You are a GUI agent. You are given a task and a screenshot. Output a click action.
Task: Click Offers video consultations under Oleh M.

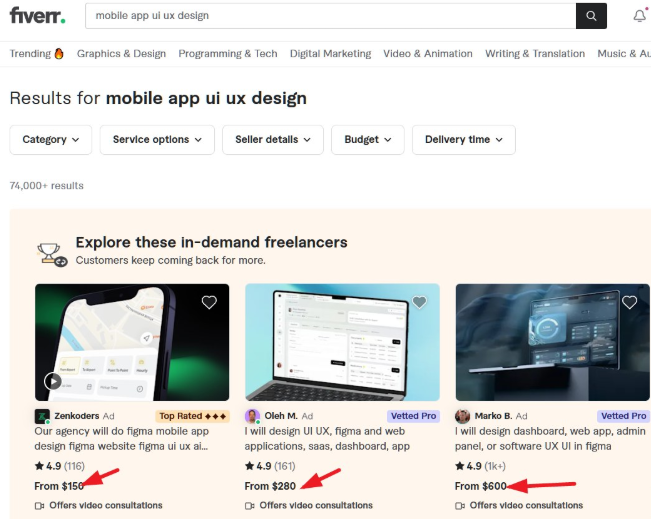pos(316,506)
